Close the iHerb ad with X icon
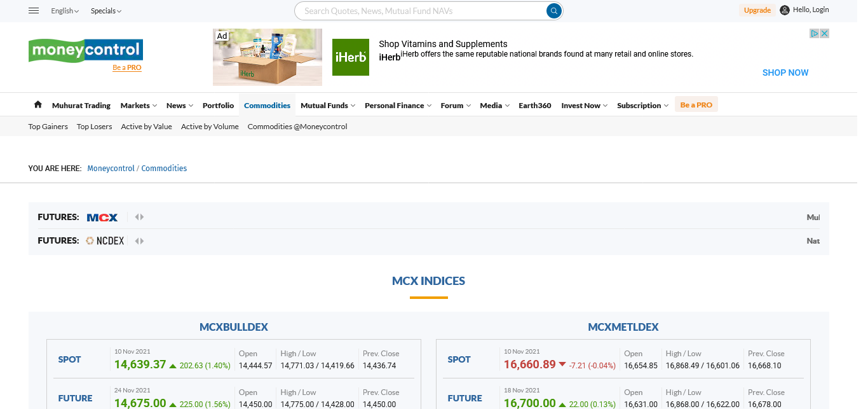 (824, 34)
